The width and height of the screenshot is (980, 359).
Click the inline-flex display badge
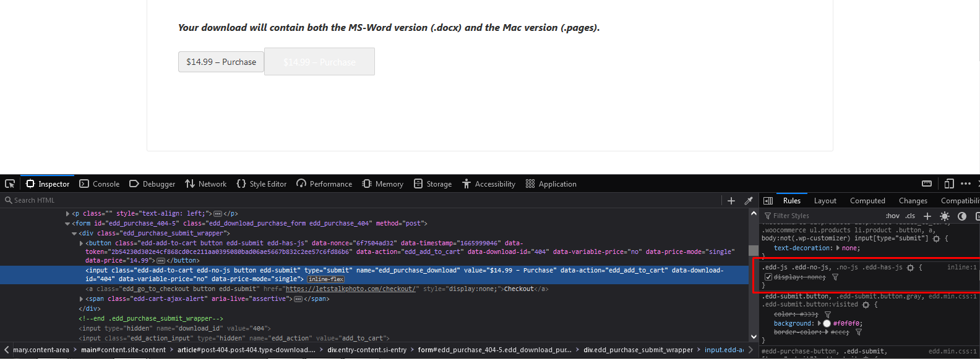click(x=326, y=279)
